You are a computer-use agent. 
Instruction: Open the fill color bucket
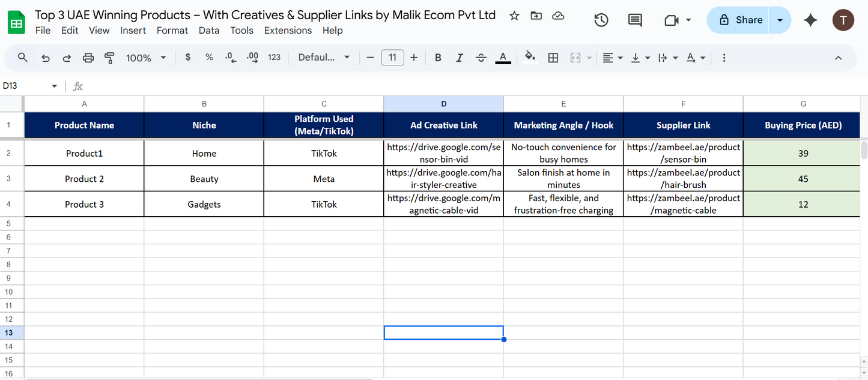tap(530, 58)
